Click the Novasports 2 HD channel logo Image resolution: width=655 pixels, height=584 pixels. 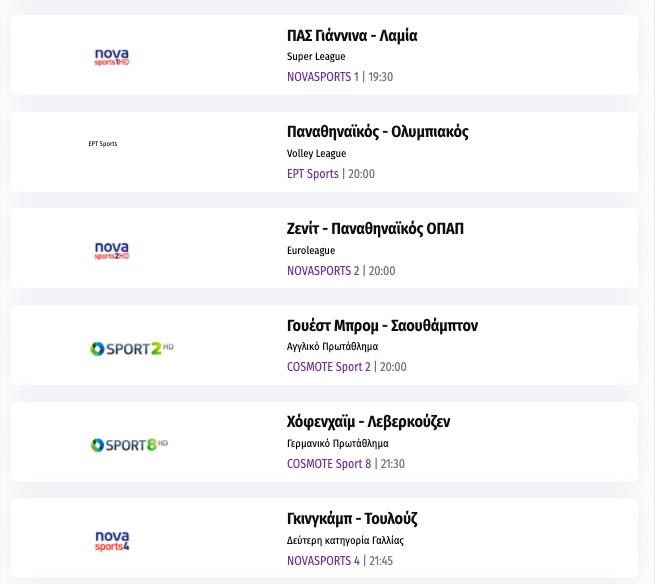[112, 250]
